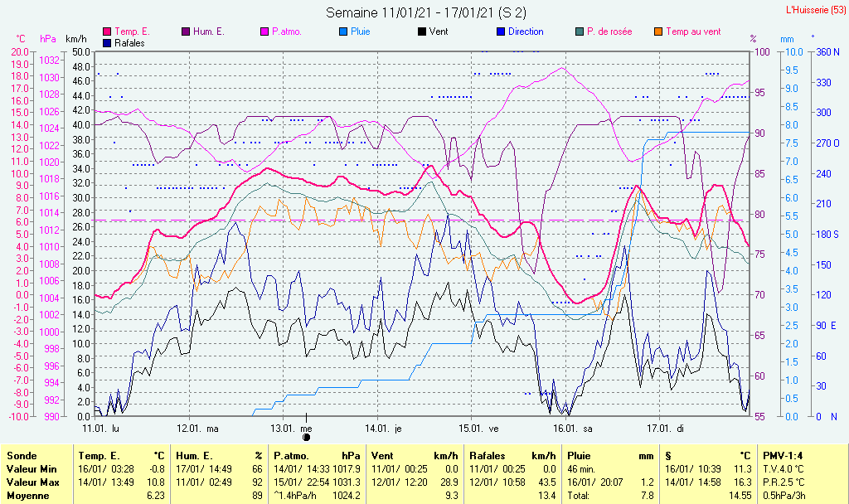Image resolution: width=849 pixels, height=504 pixels.
Task: Click the pressure minimum value '1017.9'
Action: pyautogui.click(x=347, y=469)
